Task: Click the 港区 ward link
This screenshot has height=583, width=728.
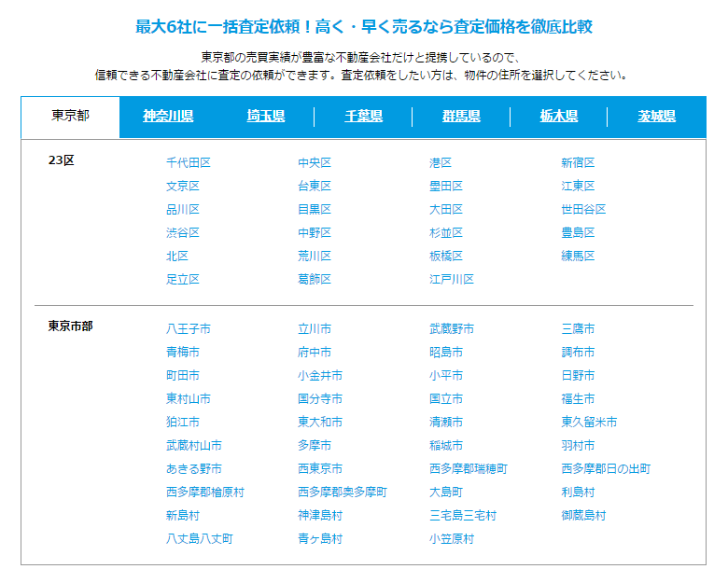Action: tap(441, 162)
